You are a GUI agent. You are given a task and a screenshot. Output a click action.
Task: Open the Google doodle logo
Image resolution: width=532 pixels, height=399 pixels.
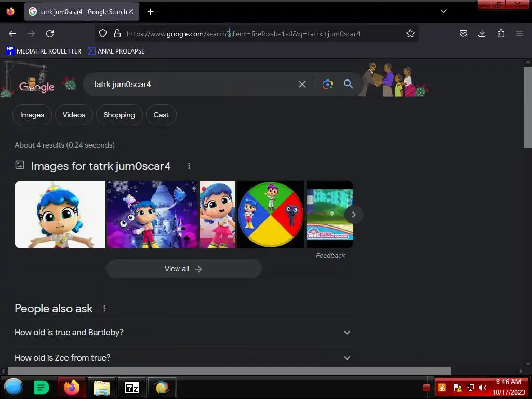[x=37, y=84]
